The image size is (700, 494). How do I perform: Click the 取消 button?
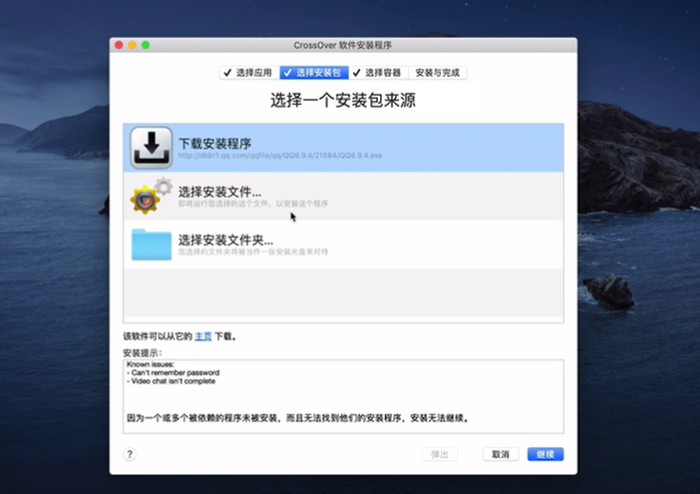tap(500, 454)
